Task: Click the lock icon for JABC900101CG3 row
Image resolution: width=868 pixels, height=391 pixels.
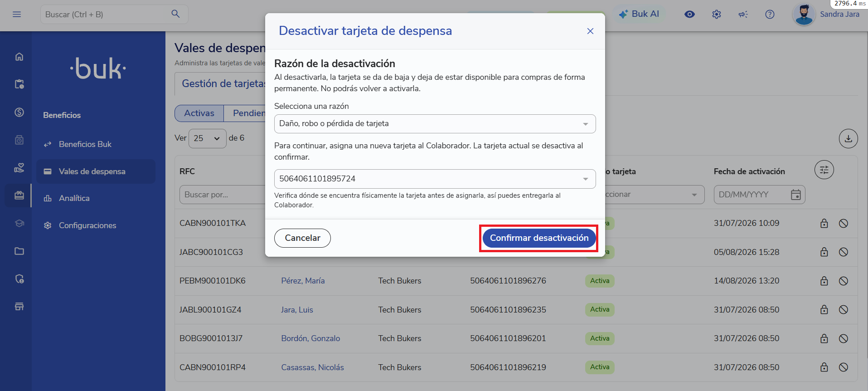Action: [x=824, y=252]
